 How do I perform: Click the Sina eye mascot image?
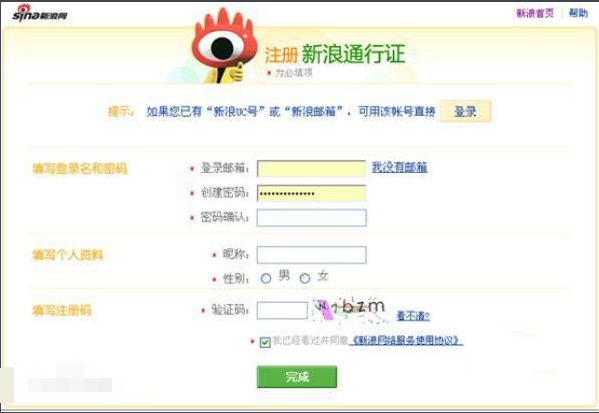[223, 46]
